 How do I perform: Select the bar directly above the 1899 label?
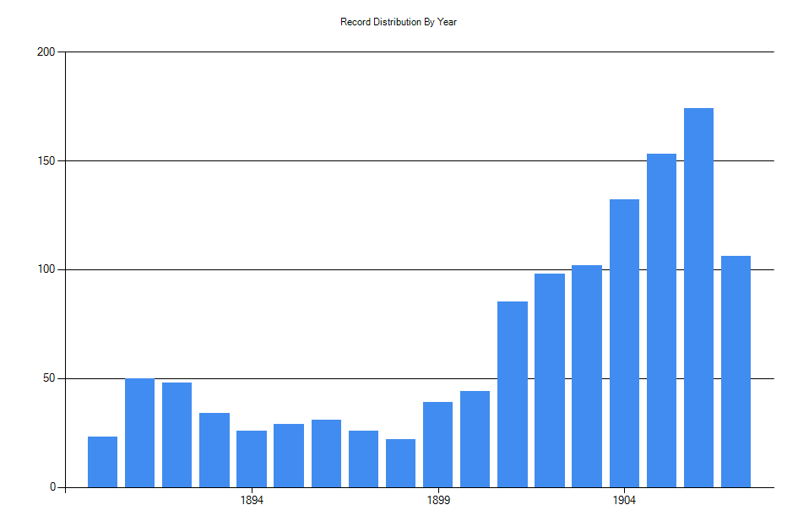[437, 445]
